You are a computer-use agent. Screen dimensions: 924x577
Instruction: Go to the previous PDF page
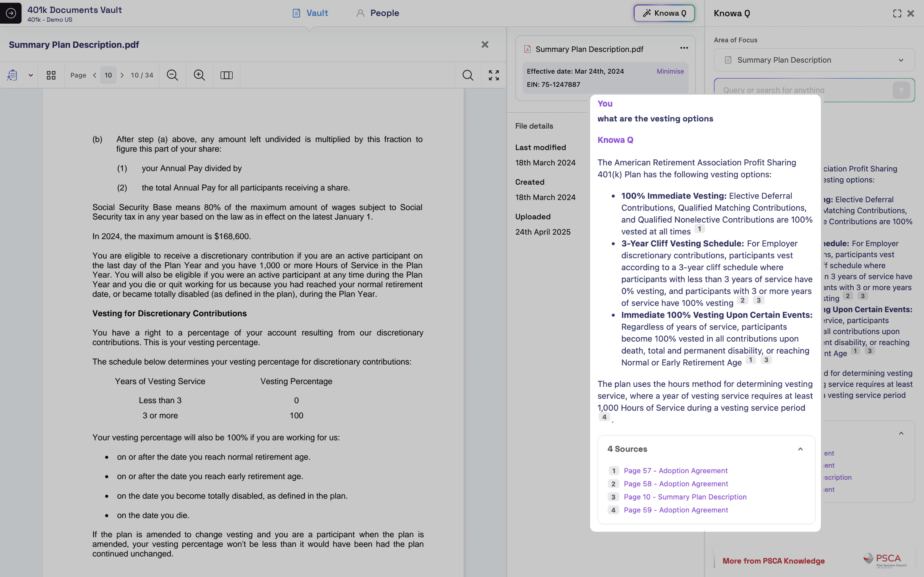pyautogui.click(x=95, y=75)
